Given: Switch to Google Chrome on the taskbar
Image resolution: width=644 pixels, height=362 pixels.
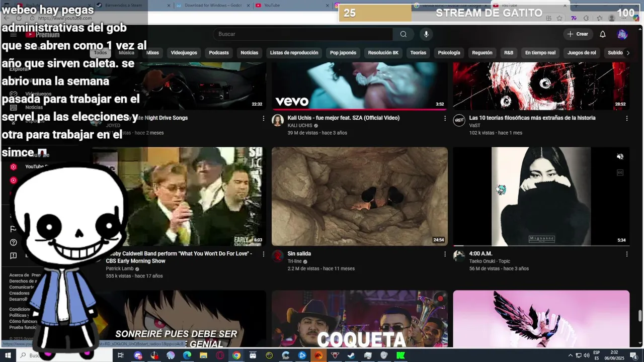Looking at the screenshot, I should point(236,355).
